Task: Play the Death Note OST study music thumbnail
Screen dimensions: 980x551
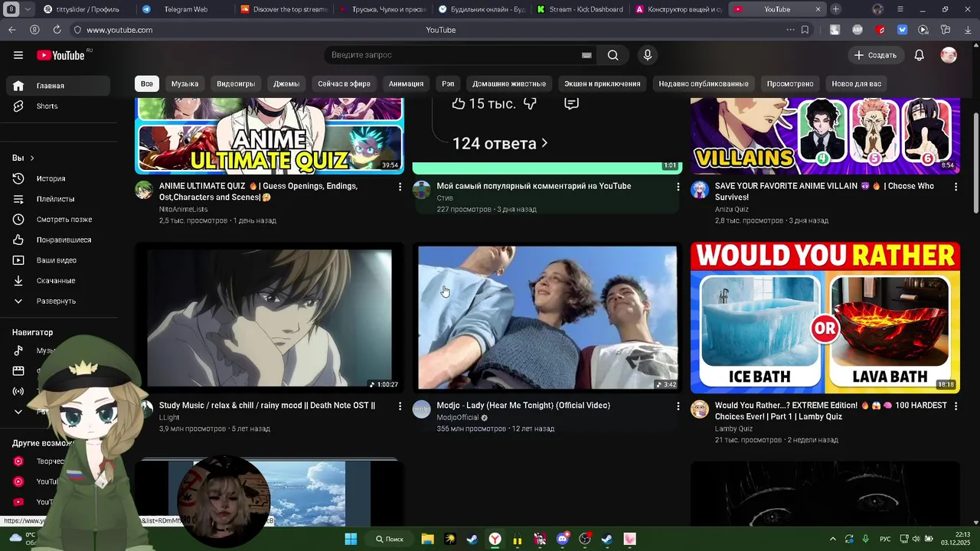Action: coord(269,318)
